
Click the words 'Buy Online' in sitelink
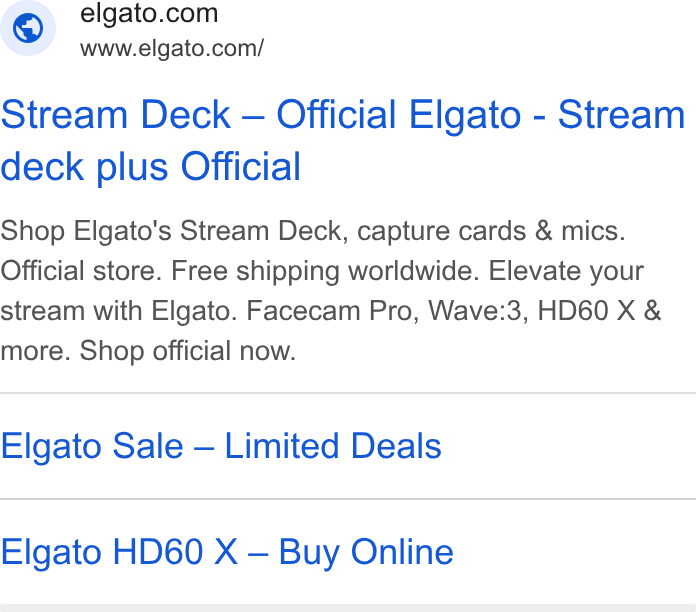click(x=366, y=552)
